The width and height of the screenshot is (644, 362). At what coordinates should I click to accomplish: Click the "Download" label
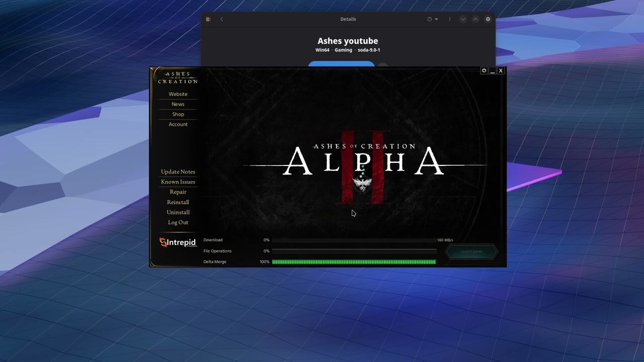click(213, 240)
